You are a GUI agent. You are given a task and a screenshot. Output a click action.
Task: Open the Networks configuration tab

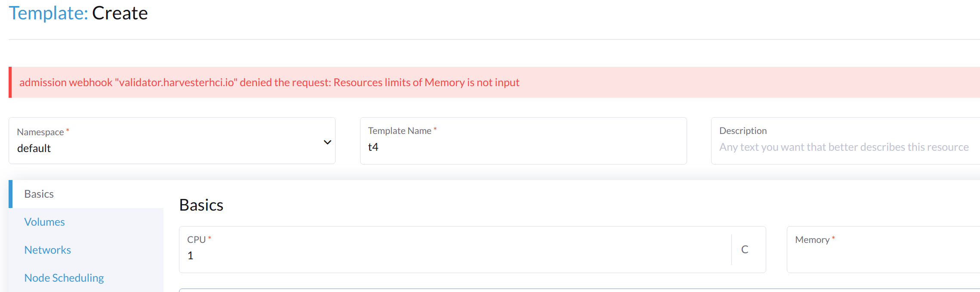47,249
